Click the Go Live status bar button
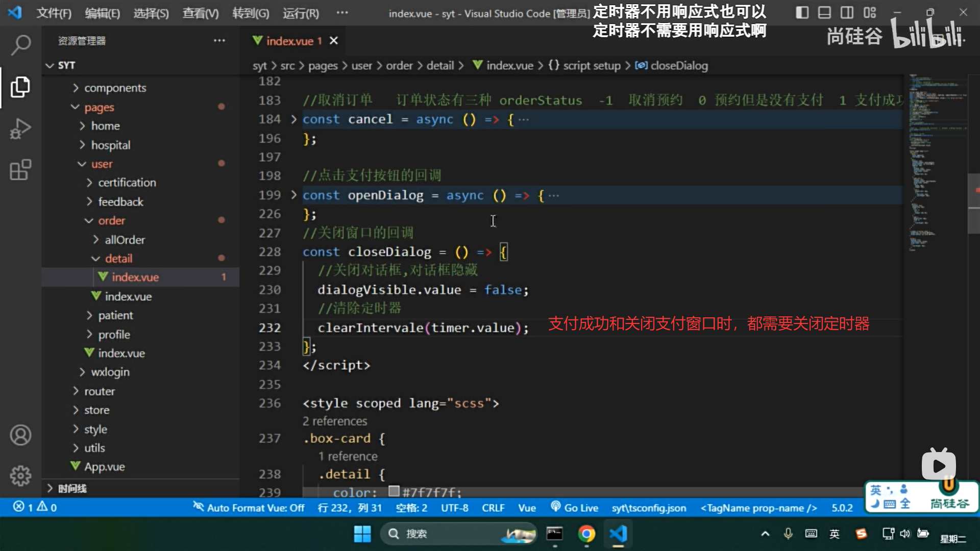Image resolution: width=980 pixels, height=551 pixels. (x=575, y=508)
